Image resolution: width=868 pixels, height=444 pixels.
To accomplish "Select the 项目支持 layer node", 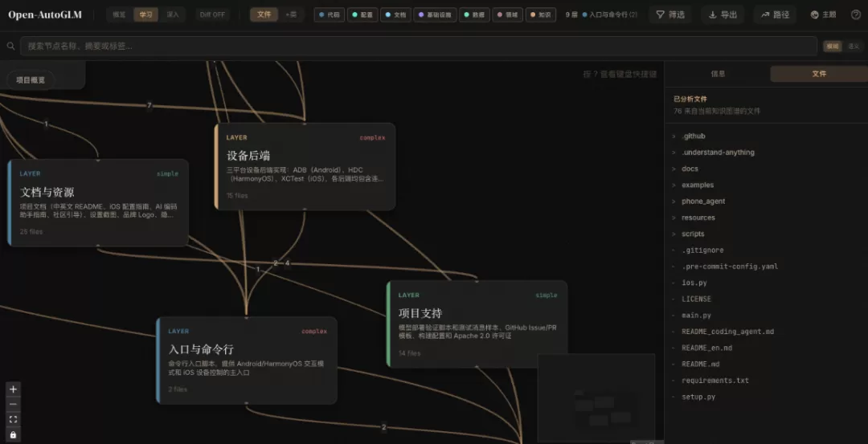I will pos(477,324).
